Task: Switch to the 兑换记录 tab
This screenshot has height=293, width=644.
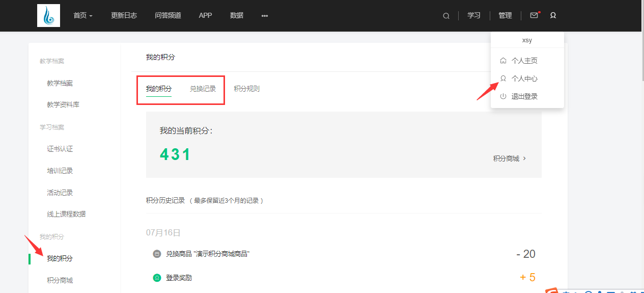Action: (203, 89)
